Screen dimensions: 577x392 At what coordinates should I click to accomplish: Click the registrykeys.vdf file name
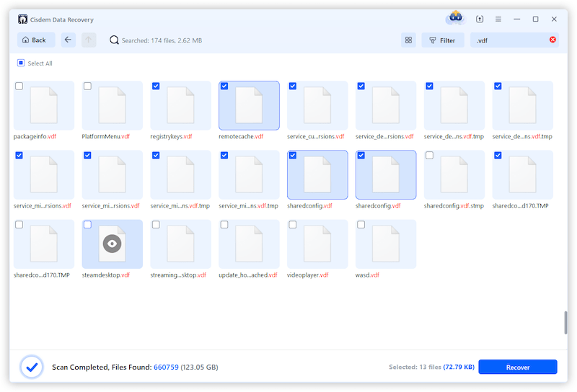click(x=172, y=136)
